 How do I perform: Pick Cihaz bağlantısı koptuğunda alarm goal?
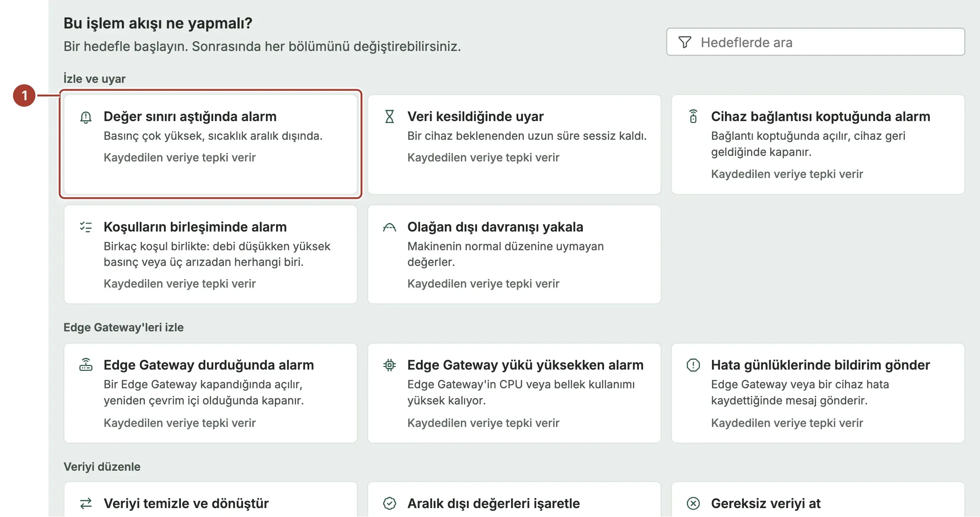click(x=818, y=144)
